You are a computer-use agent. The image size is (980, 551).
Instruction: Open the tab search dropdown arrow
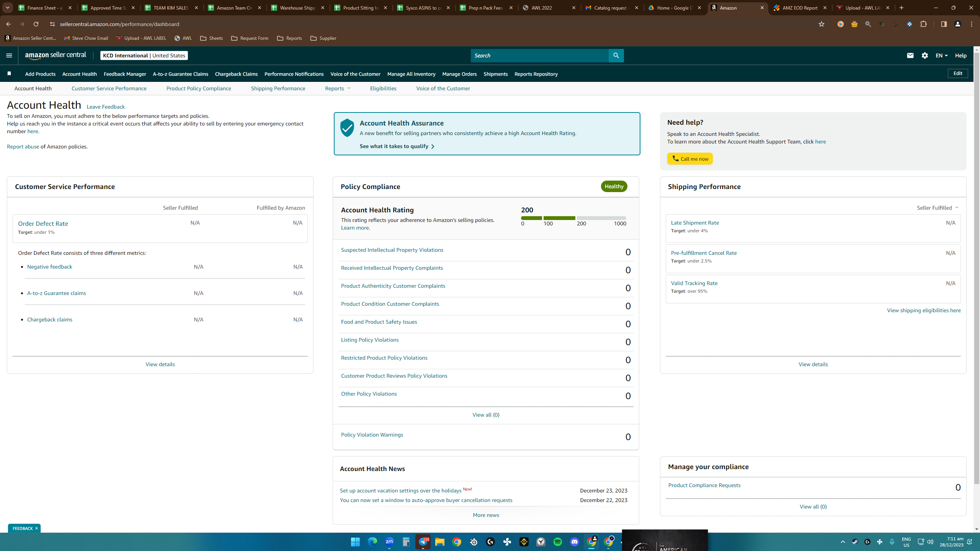click(8, 8)
